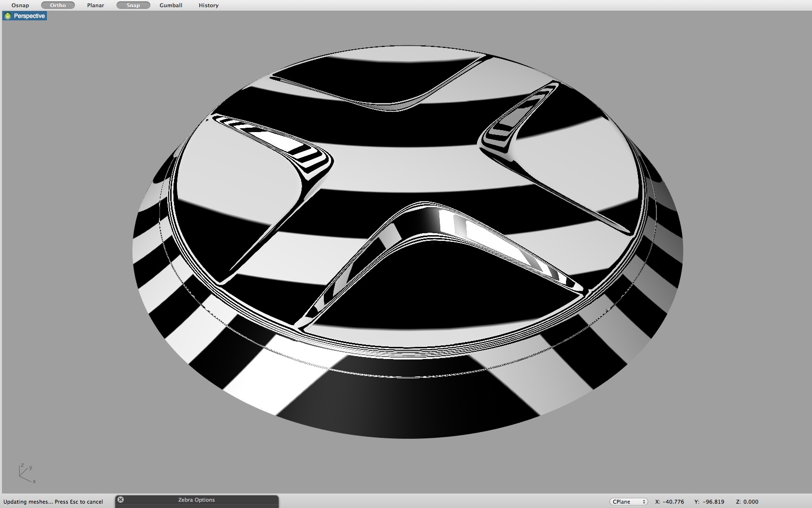
Task: Click the X coordinate value -40.776
Action: coord(673,502)
